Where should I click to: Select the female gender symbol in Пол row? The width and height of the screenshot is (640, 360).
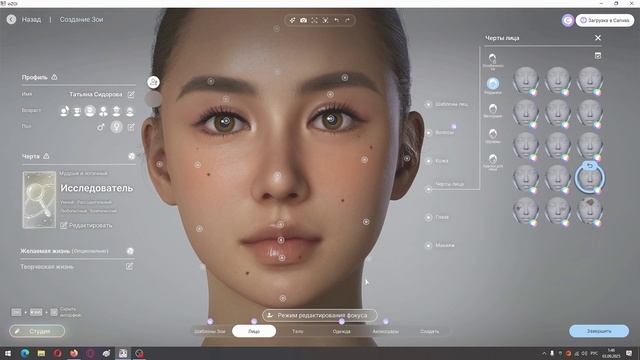pyautogui.click(x=116, y=127)
